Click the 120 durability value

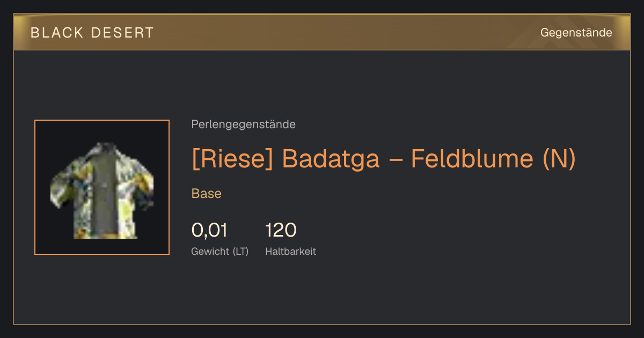[x=281, y=230]
